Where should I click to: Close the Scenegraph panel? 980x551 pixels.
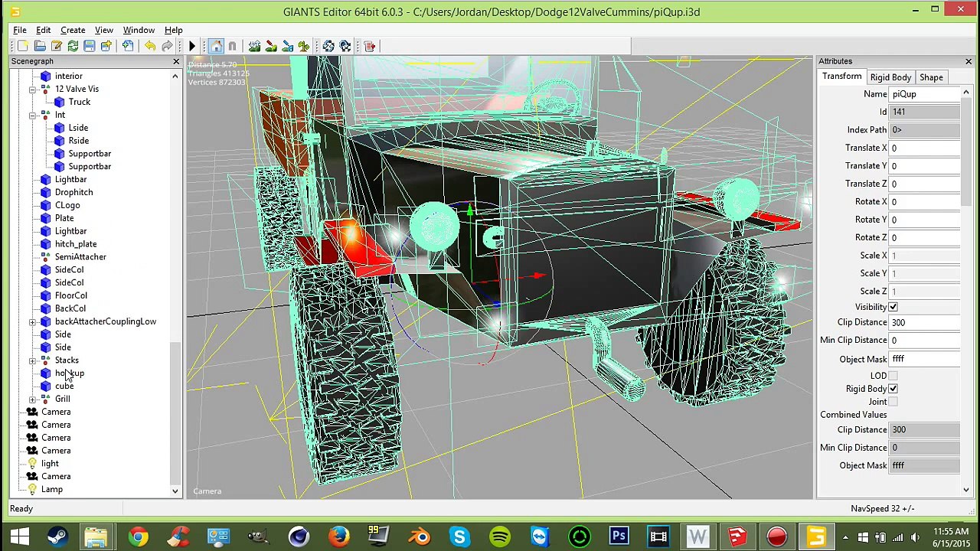click(x=176, y=61)
